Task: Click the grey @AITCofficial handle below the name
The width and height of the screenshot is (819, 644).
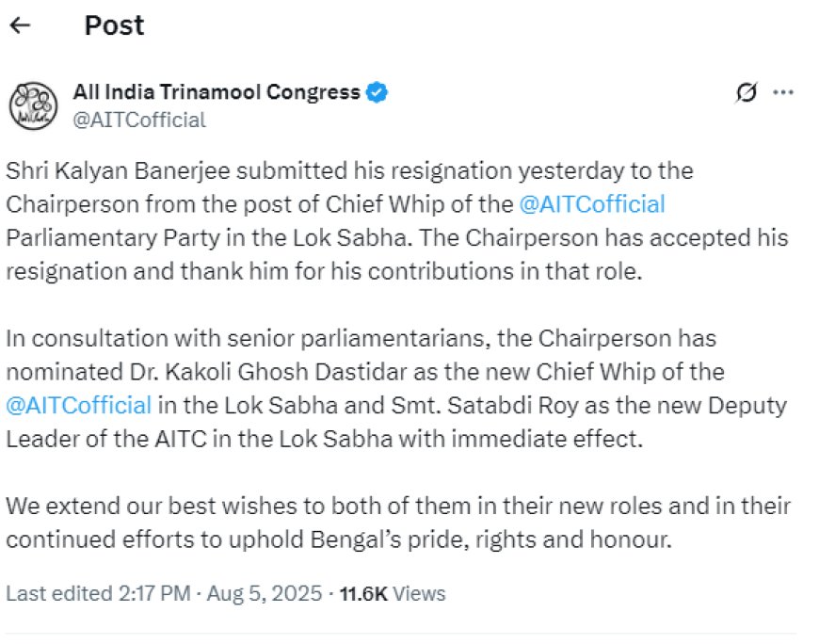Action: (x=139, y=120)
